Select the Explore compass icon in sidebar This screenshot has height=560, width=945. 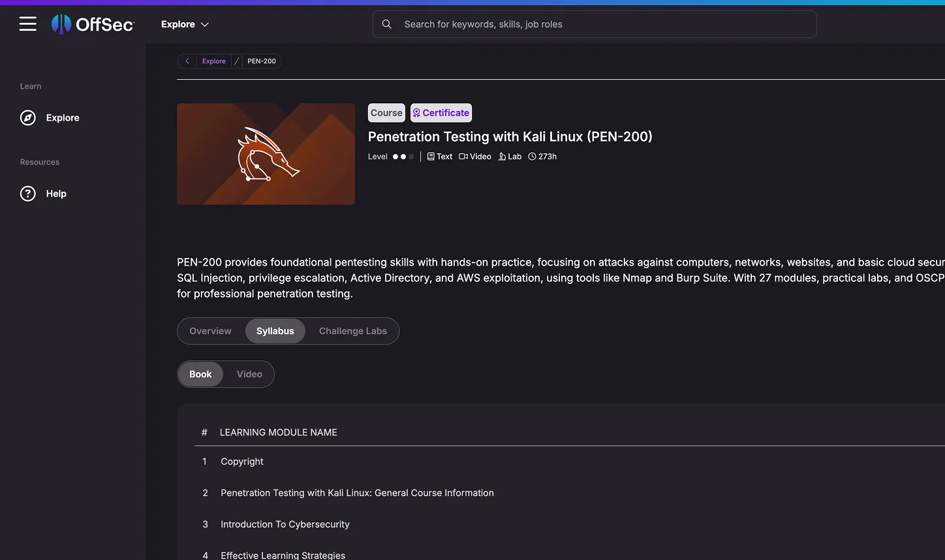pos(26,117)
